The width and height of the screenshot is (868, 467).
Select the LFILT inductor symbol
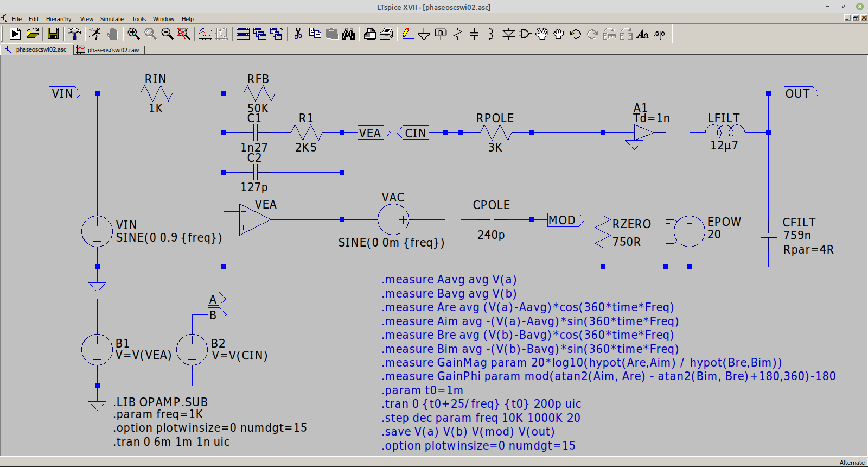[x=725, y=130]
